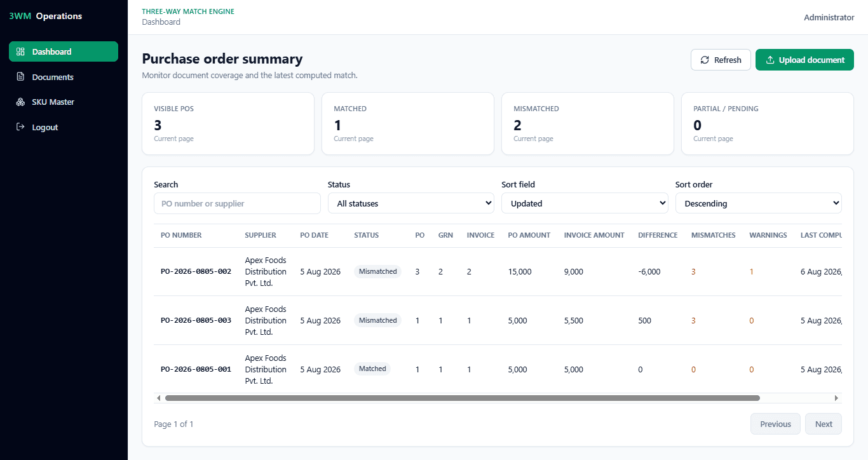868x460 pixels.
Task: Open SKU Master from the sidebar
Action: [64, 102]
